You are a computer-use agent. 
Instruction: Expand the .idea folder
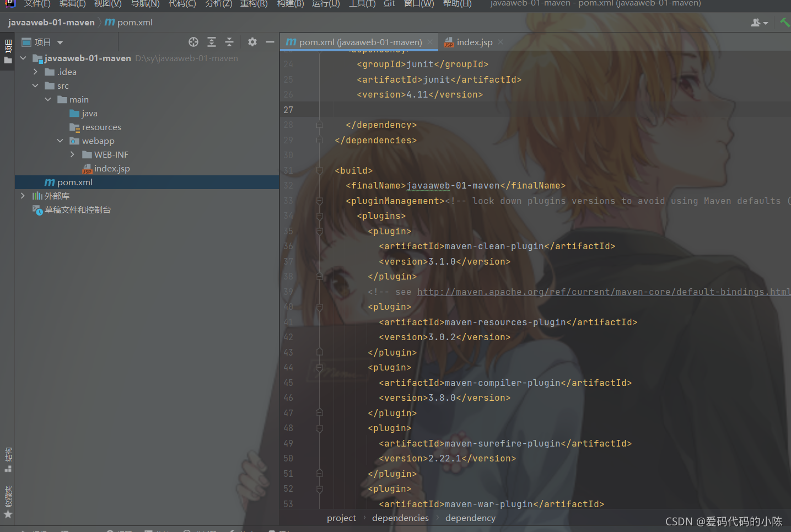[x=35, y=72]
